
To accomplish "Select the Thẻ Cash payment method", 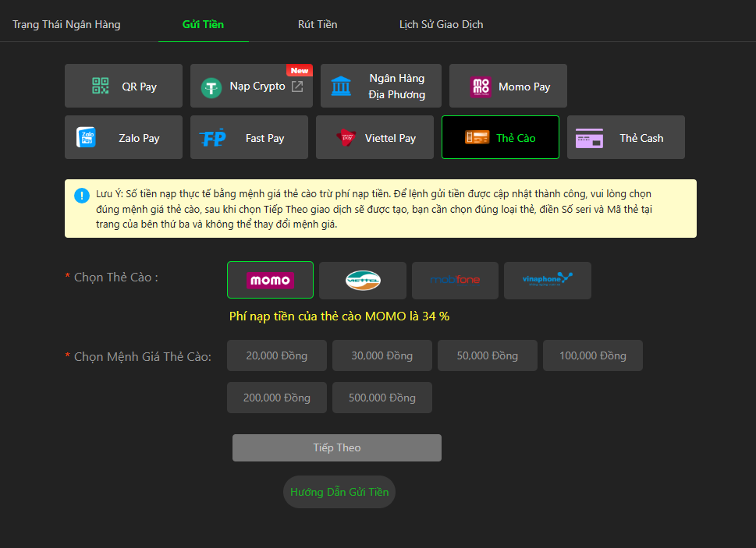I will (626, 137).
